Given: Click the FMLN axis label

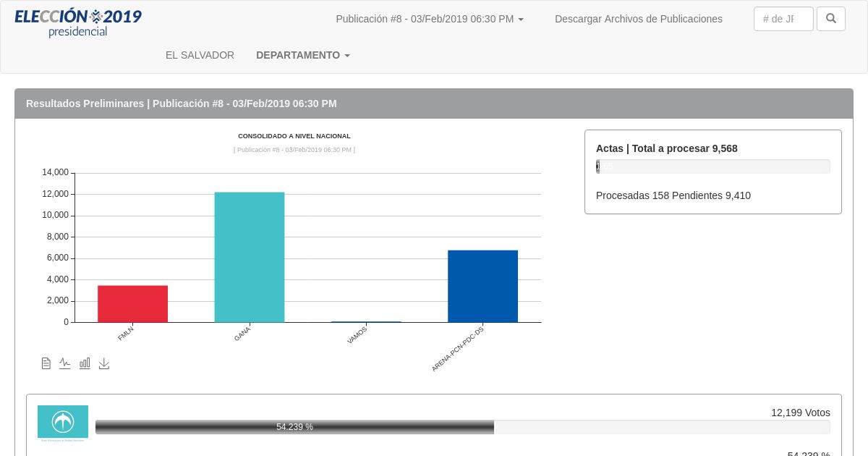Looking at the screenshot, I should pos(126,333).
